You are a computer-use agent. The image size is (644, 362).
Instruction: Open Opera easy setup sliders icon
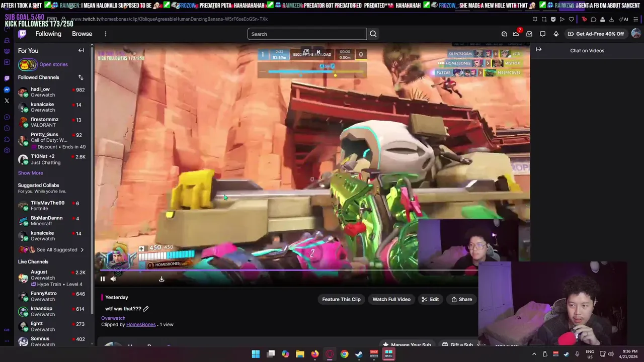(x=636, y=19)
